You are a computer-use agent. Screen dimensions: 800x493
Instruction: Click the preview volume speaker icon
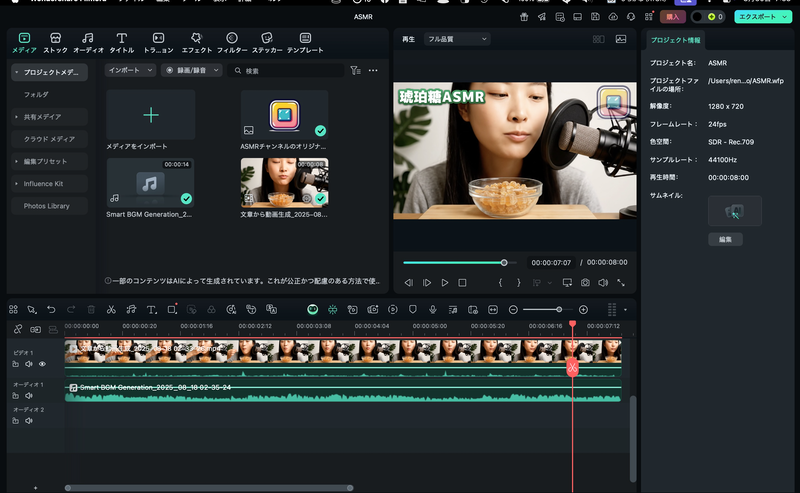point(603,282)
